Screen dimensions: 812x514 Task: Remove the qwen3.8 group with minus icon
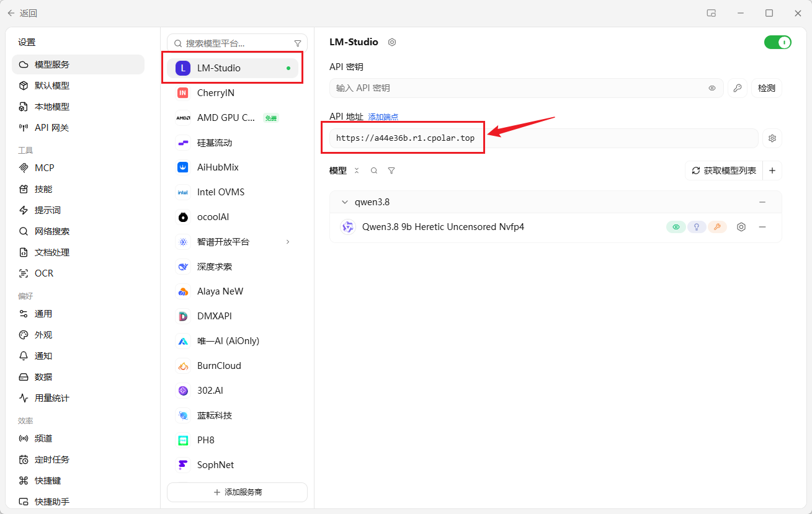pos(762,202)
